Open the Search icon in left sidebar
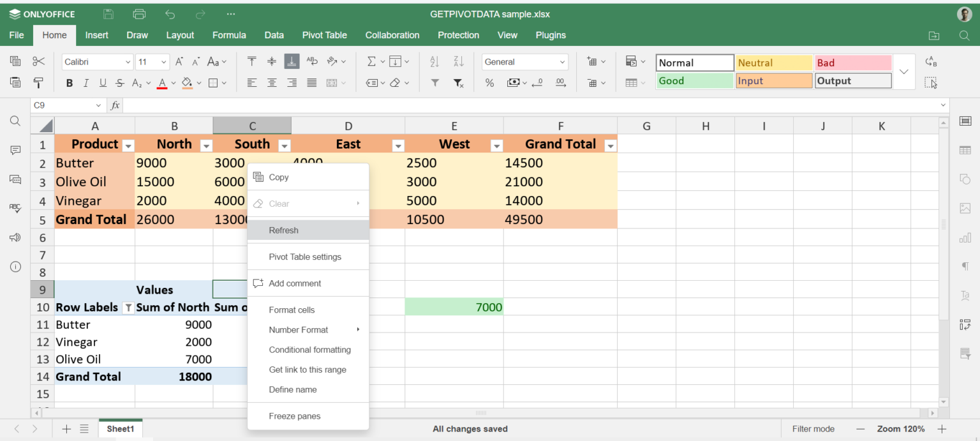The image size is (980, 441). point(15,121)
